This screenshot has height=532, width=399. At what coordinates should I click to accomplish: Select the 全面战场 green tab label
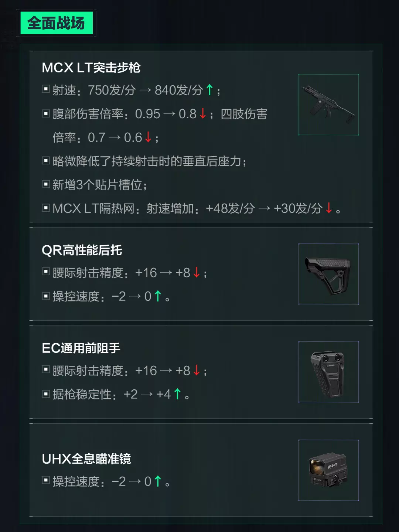coord(56,23)
